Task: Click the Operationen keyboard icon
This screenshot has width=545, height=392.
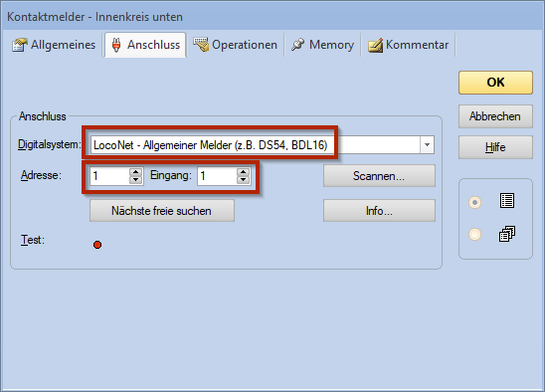Action: (201, 45)
